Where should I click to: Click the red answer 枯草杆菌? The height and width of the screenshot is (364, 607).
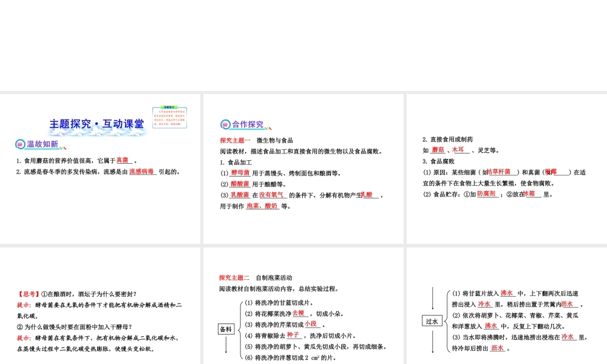tap(498, 172)
